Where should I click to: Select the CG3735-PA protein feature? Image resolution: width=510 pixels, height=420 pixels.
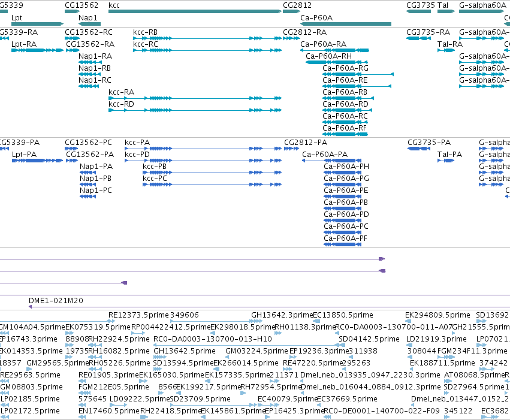(x=419, y=149)
